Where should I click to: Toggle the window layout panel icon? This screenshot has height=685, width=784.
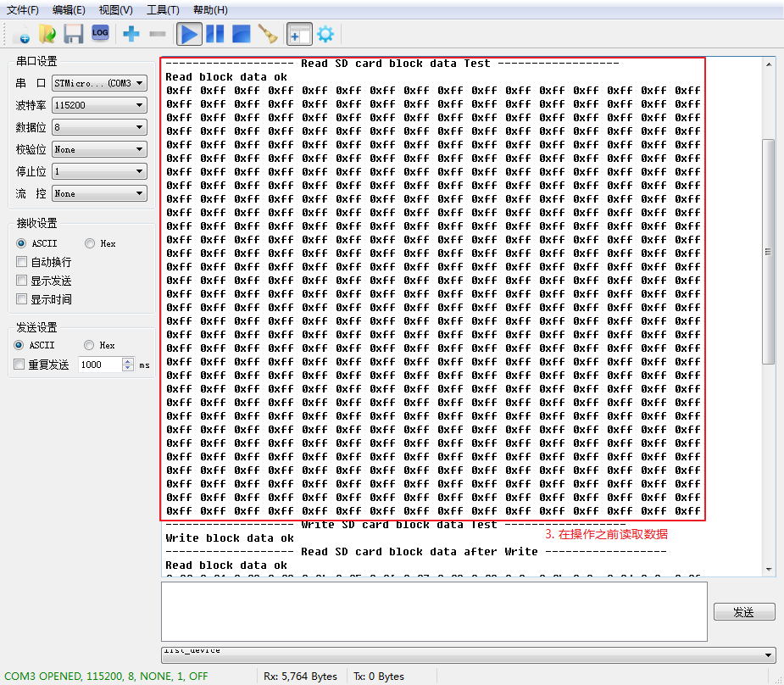click(298, 34)
